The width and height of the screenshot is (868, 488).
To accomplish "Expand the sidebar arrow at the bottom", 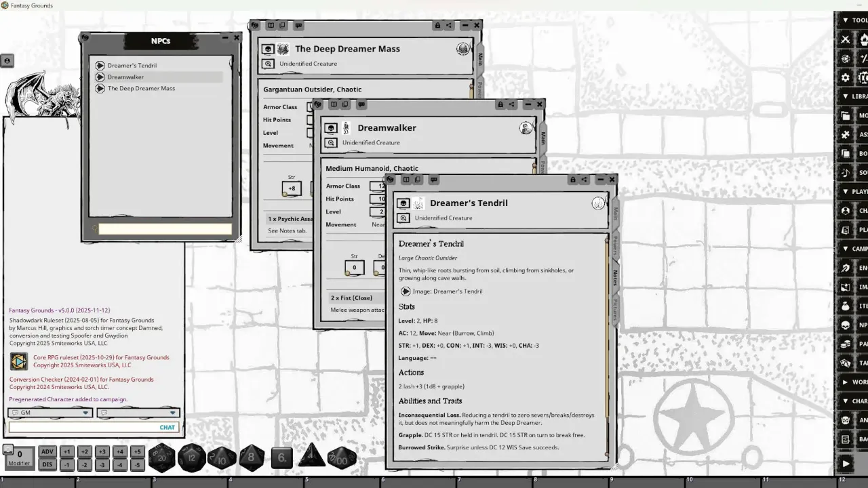I will point(846,464).
